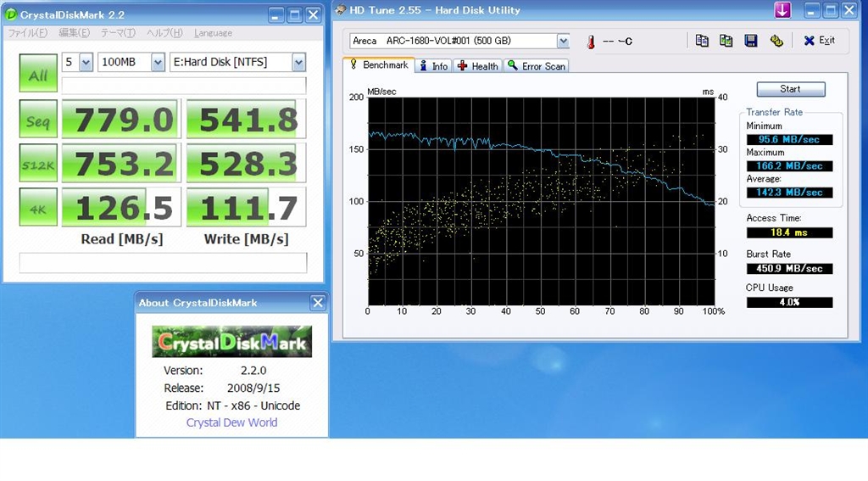Switch to the Health tab
The width and height of the screenshot is (868, 481).
coord(478,66)
